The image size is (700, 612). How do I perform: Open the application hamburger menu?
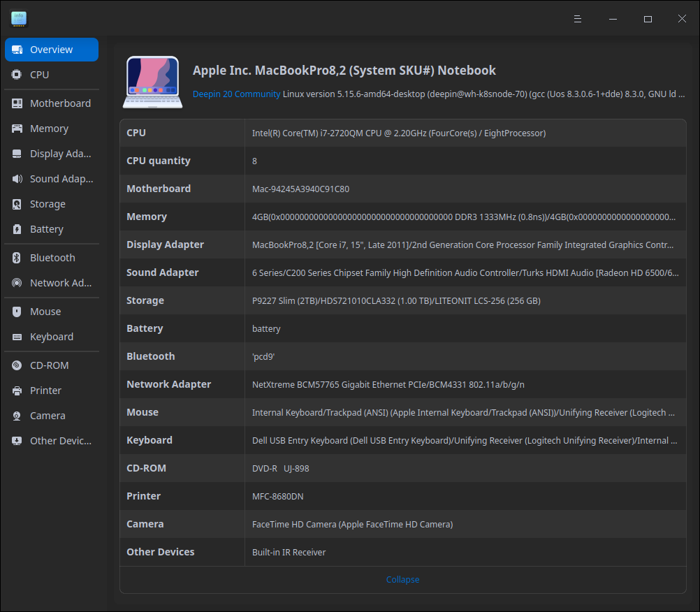click(577, 19)
